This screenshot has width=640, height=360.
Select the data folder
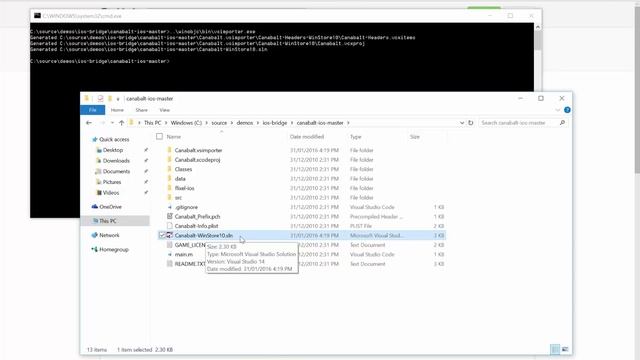(180, 179)
